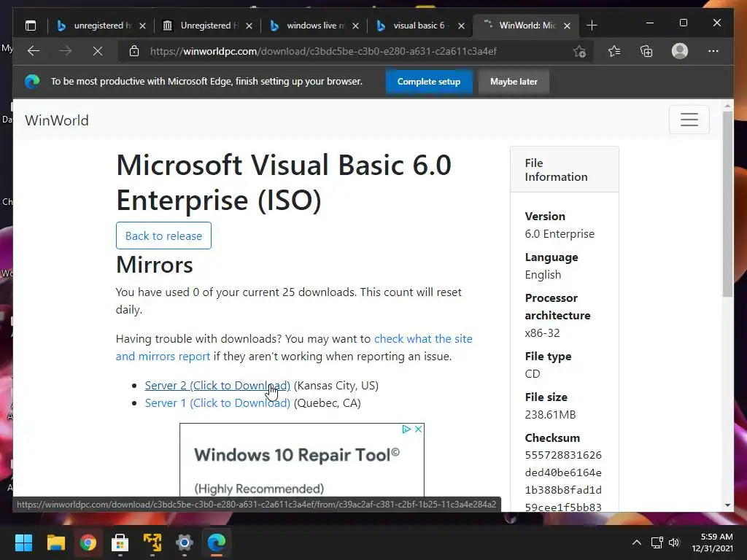Screen dimensions: 747x560
Task: Click the scroll down arrow
Action: click(727, 505)
